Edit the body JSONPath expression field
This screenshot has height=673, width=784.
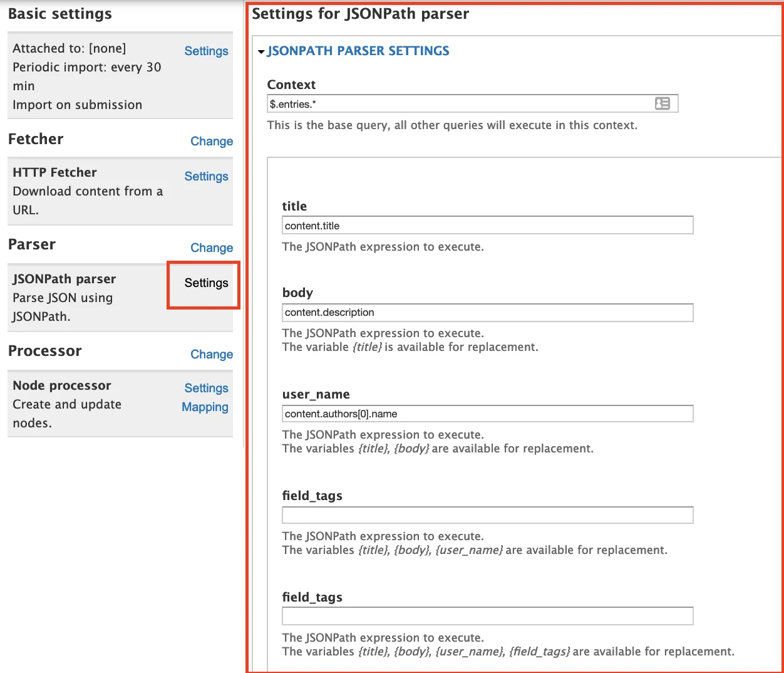coord(488,312)
